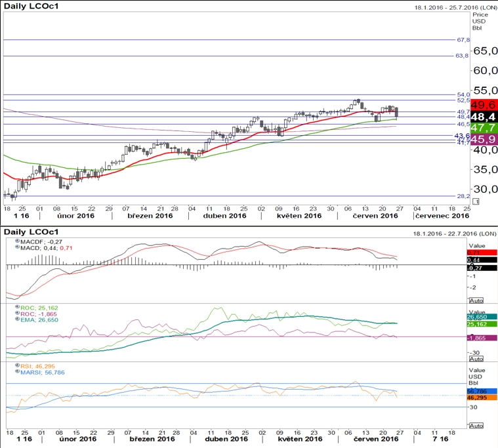The height and width of the screenshot is (448, 498).
Task: Click the -30 label on the ROC axis
Action: (x=476, y=353)
